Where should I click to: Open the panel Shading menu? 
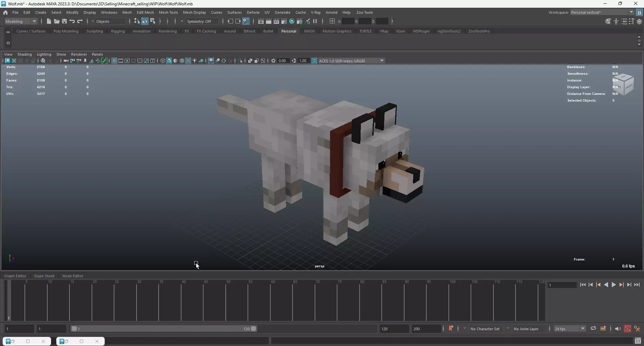pos(24,54)
